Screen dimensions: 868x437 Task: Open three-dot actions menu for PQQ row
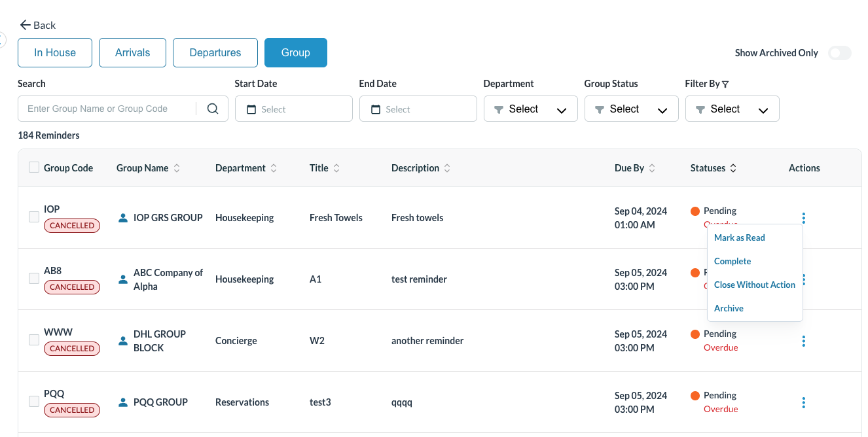tap(803, 402)
